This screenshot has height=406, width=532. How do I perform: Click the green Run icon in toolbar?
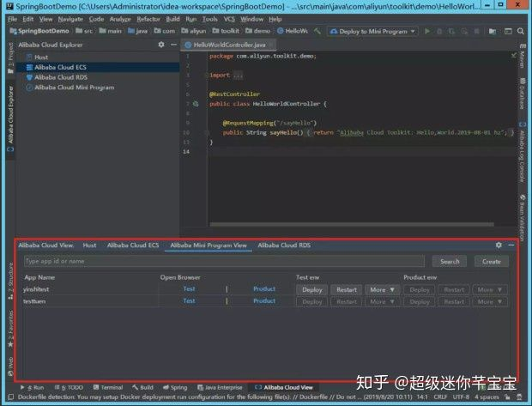(426, 31)
